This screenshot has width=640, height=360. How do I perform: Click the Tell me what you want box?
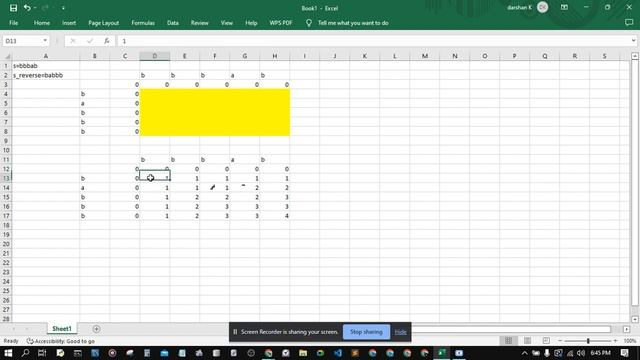click(x=353, y=23)
